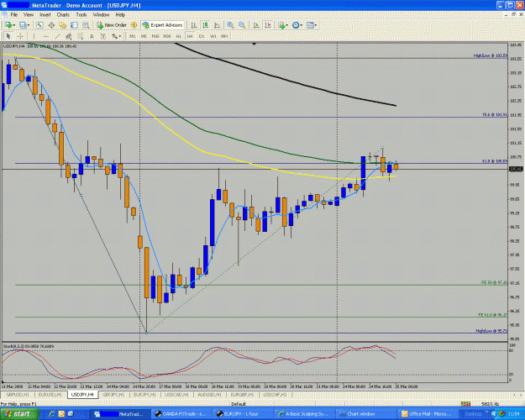Expand the New Chart dropdown arrow
This screenshot has width=525, height=420.
pos(13,25)
